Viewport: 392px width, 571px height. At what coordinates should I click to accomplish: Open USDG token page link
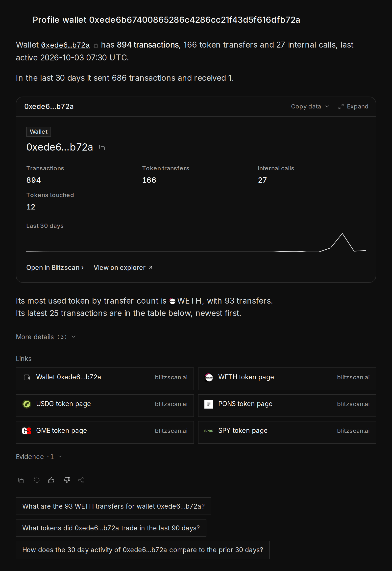click(105, 406)
